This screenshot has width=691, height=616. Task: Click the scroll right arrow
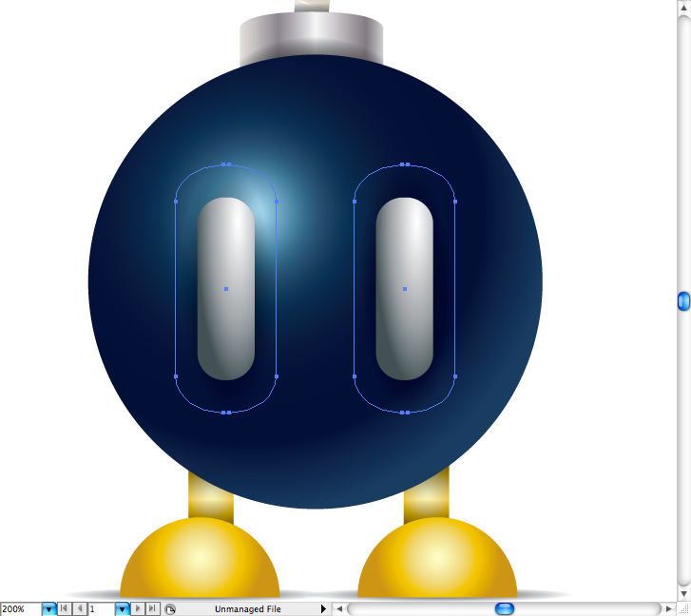[669, 608]
